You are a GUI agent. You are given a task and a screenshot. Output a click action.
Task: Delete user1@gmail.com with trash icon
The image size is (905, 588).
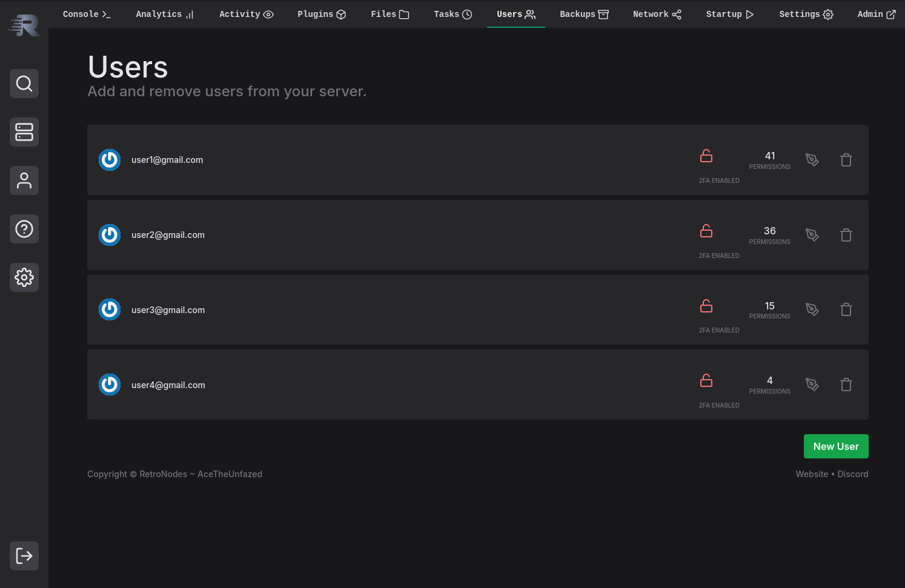click(846, 160)
